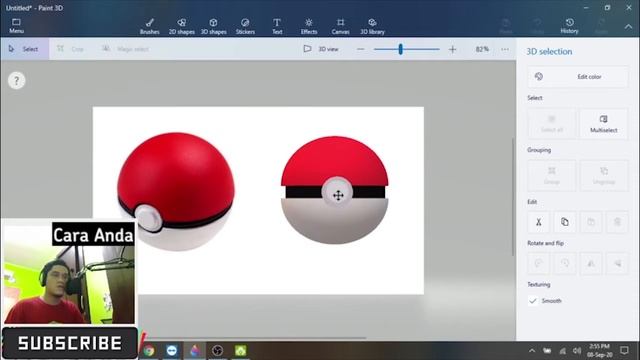
Task: Open the volume control in tray
Action: pos(577,351)
